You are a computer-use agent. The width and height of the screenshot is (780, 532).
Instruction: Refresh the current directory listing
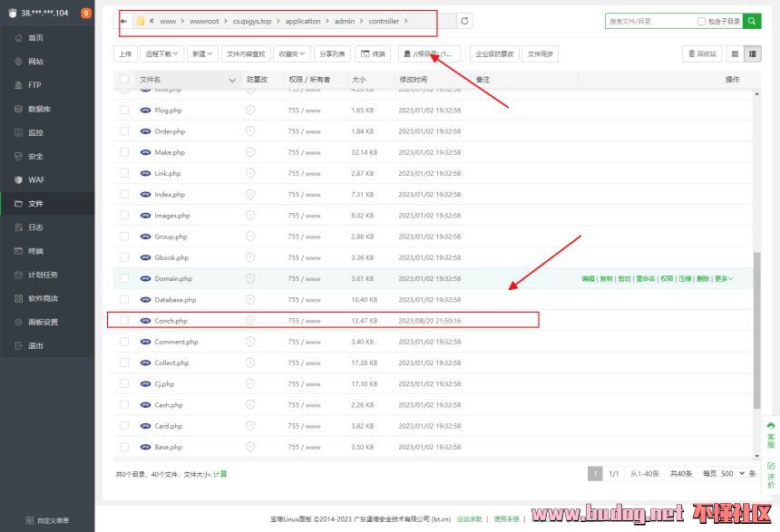tap(465, 21)
